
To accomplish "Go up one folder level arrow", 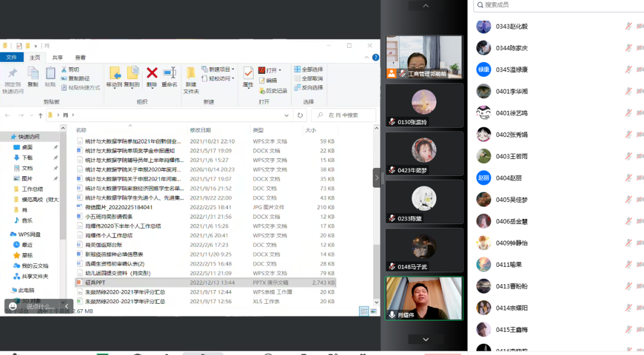I will (41, 115).
